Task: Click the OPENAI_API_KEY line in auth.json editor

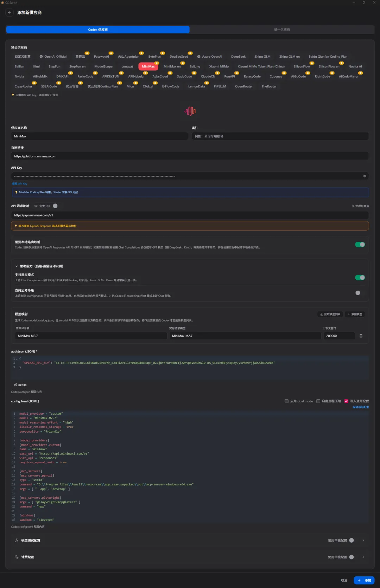Action: [149, 363]
